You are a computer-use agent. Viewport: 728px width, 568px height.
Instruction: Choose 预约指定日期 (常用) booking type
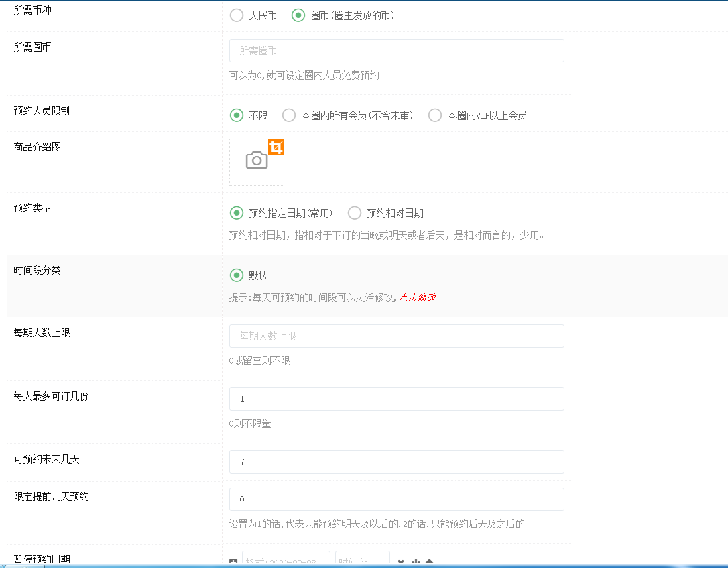point(237,213)
